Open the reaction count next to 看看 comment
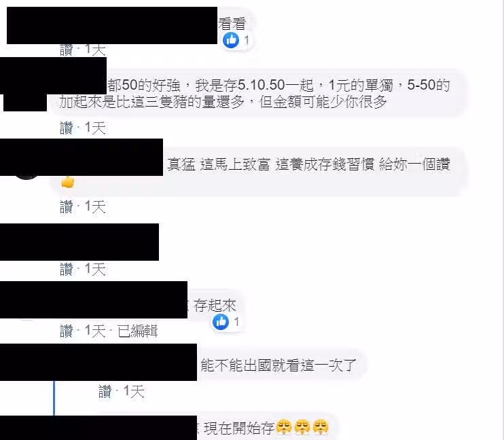Image resolution: width=504 pixels, height=440 pixels. [246, 40]
